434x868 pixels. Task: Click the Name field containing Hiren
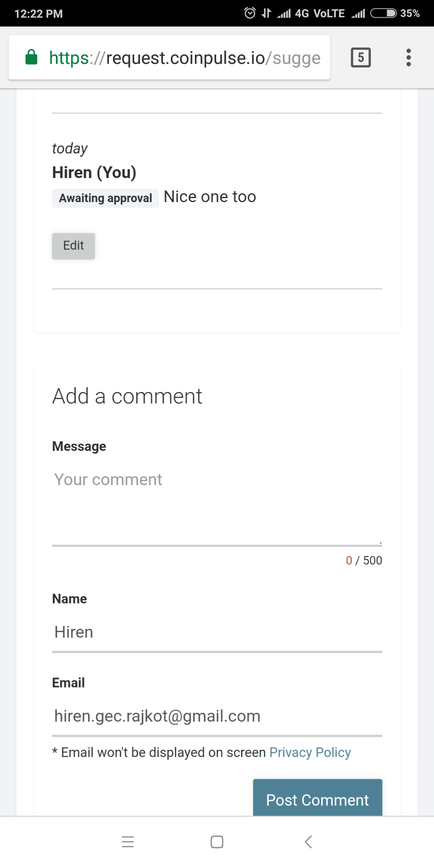point(217,633)
